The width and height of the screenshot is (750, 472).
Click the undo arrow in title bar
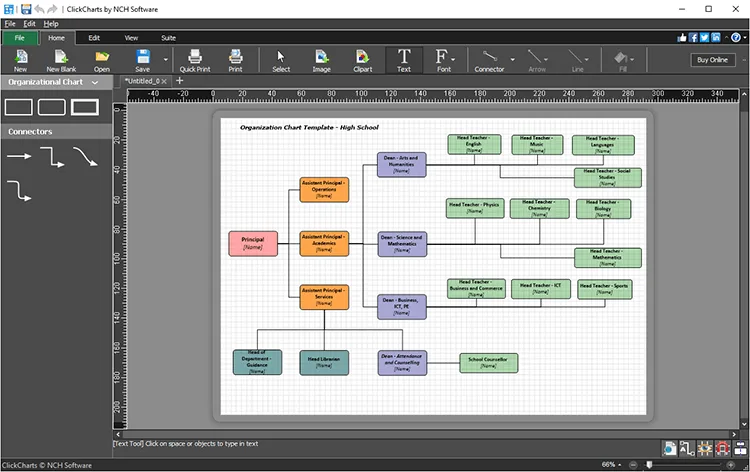pos(39,9)
